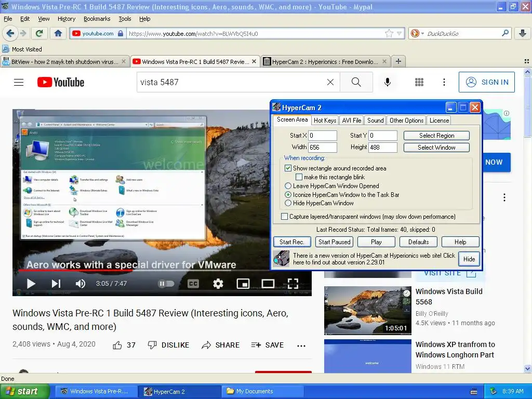Select Hide HyperCam Window radio option
This screenshot has height=399, width=532.
[x=288, y=203]
